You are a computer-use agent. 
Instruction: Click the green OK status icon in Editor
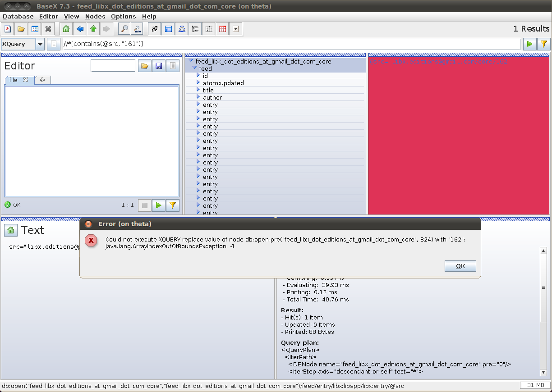pos(8,205)
